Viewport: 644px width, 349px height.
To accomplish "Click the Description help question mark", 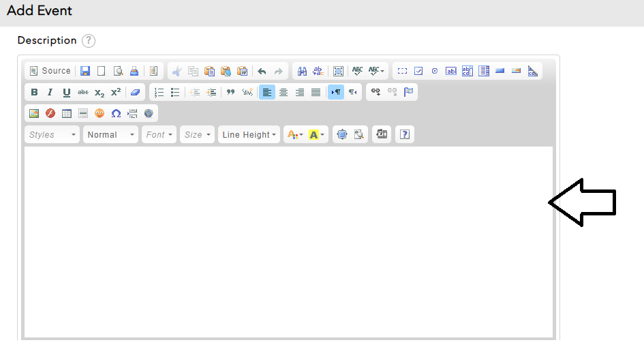I will [89, 41].
